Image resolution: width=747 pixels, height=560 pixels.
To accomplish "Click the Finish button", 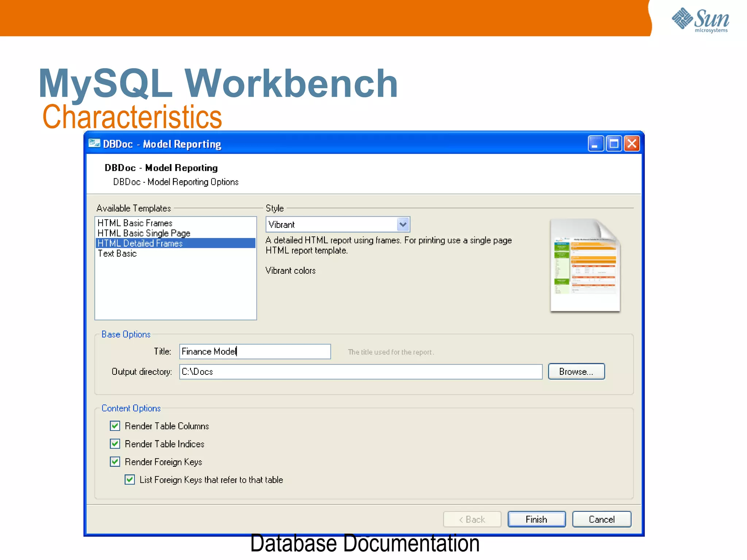I will tap(536, 519).
